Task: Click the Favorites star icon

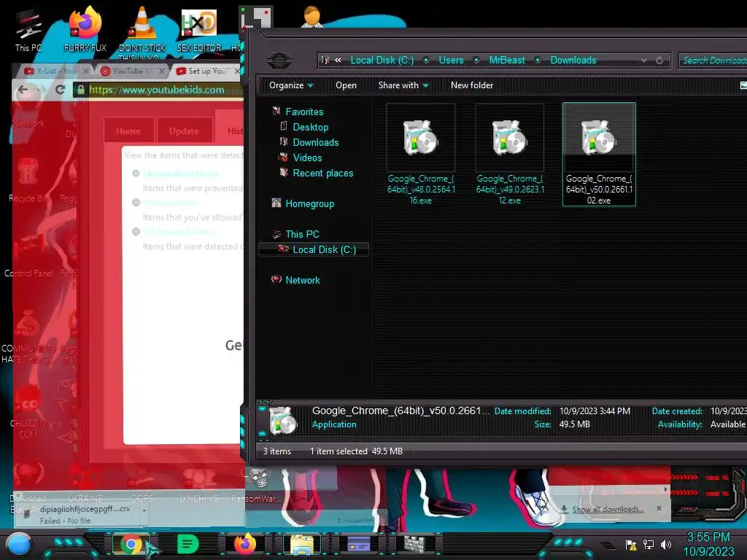Action: [x=276, y=111]
